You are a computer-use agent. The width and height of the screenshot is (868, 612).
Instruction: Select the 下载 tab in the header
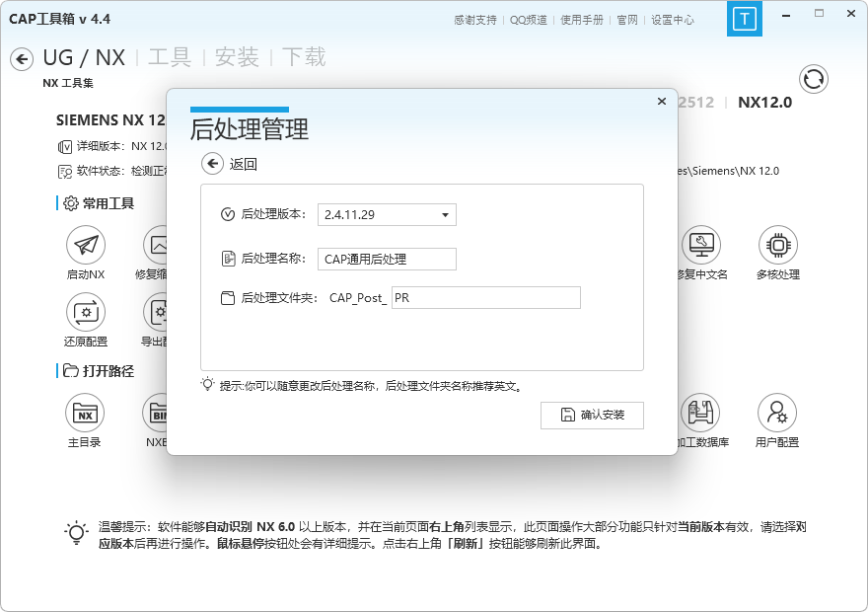304,57
